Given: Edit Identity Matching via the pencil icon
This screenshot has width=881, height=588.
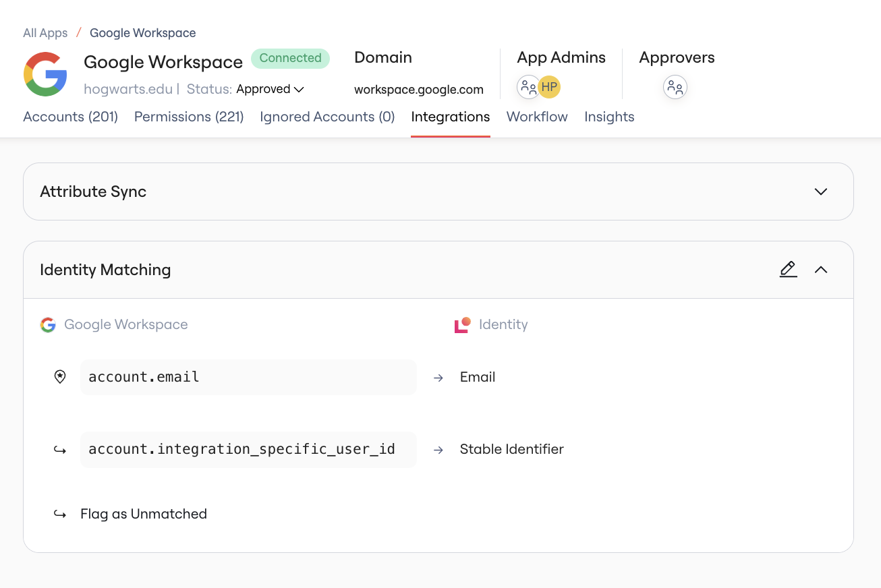Looking at the screenshot, I should pos(788,270).
